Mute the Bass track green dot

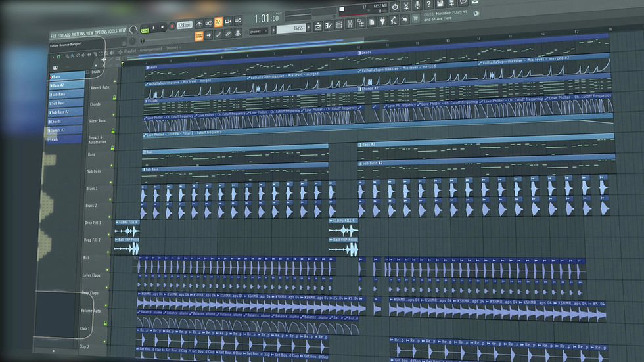coord(112,166)
